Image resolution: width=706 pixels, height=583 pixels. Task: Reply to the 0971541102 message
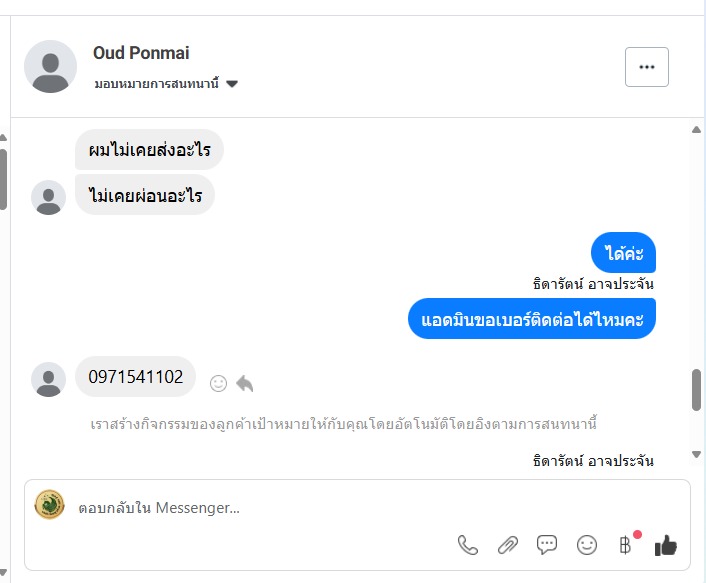point(245,383)
